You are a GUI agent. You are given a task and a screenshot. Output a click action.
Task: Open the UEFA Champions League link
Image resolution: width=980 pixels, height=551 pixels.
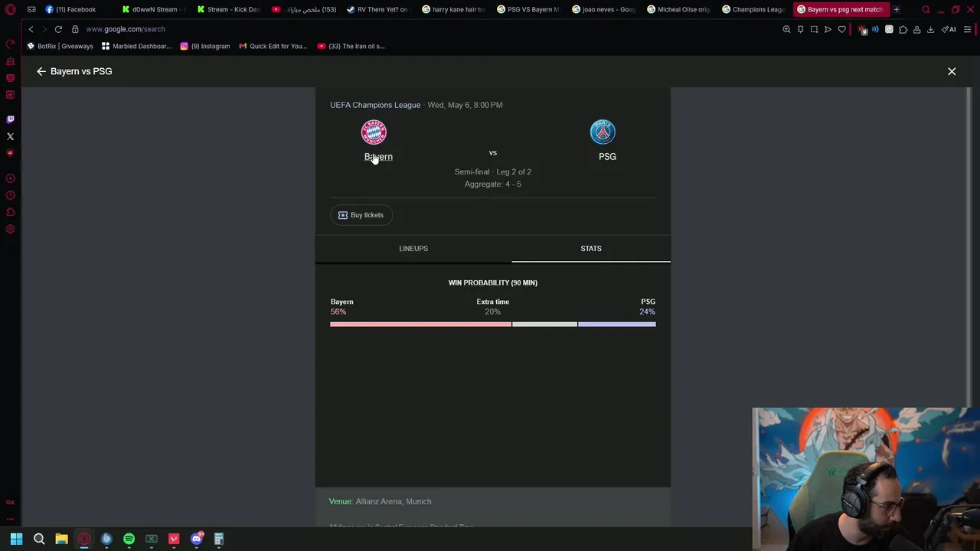pyautogui.click(x=375, y=105)
